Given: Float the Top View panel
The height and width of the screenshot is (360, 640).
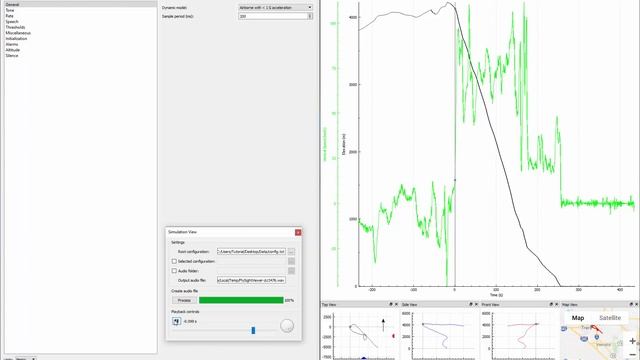Looking at the screenshot, I should [391, 304].
